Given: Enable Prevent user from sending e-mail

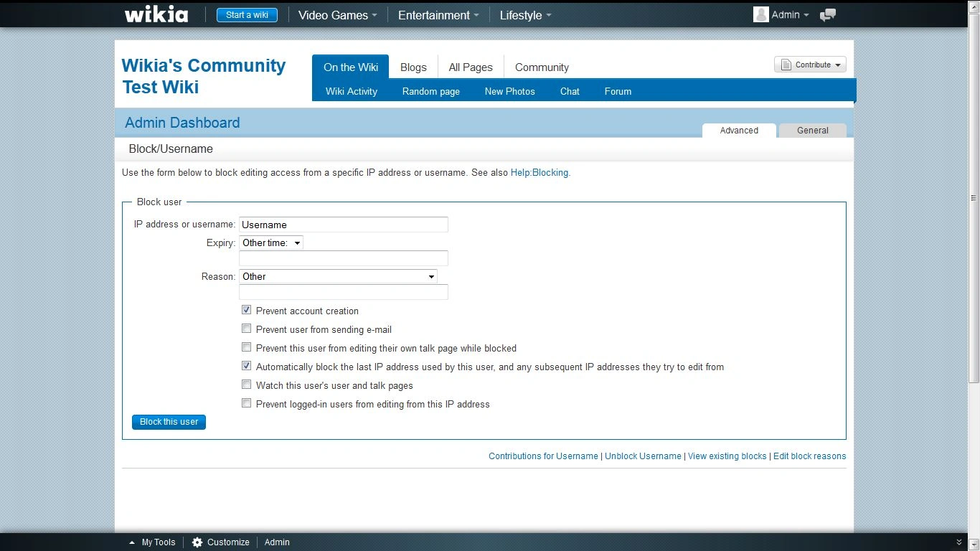Looking at the screenshot, I should [x=246, y=329].
